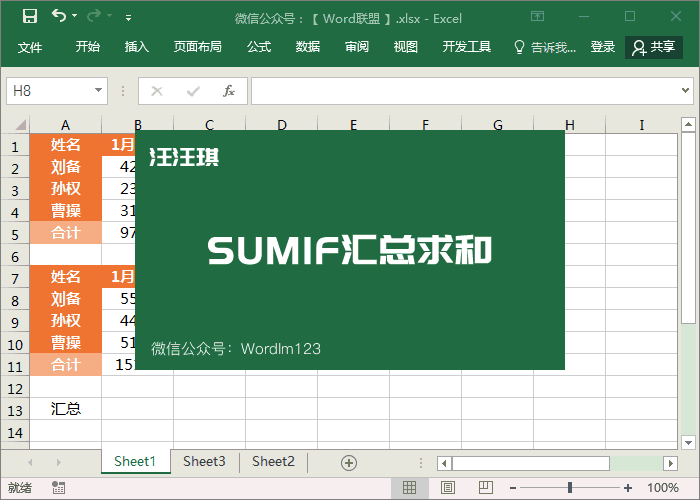The width and height of the screenshot is (700, 500).
Task: Click the zoom slider handle
Action: tap(570, 488)
